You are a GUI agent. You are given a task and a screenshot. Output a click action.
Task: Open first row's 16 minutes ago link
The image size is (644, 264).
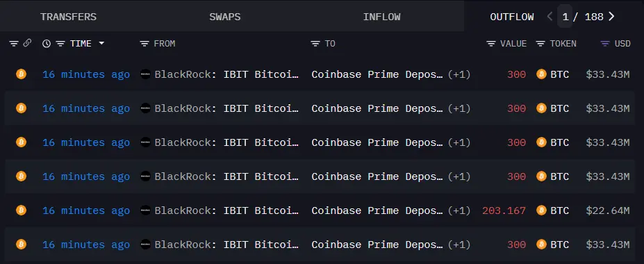[x=86, y=74]
